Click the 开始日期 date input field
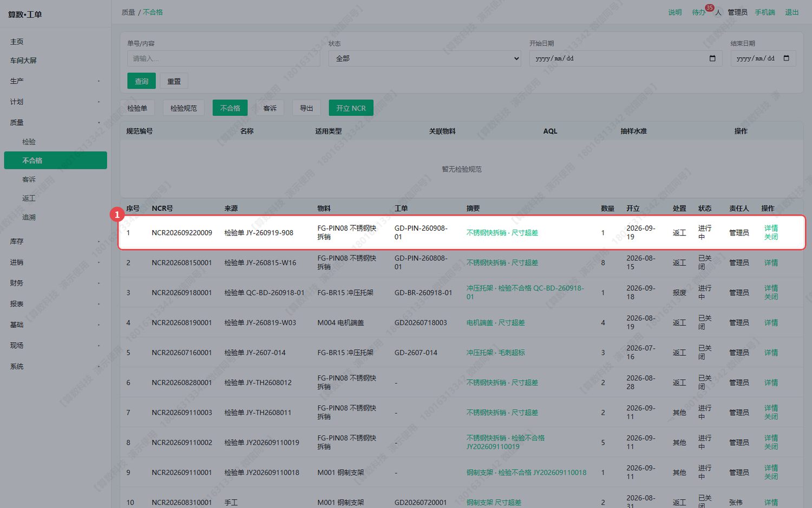This screenshot has width=812, height=508. click(x=626, y=58)
